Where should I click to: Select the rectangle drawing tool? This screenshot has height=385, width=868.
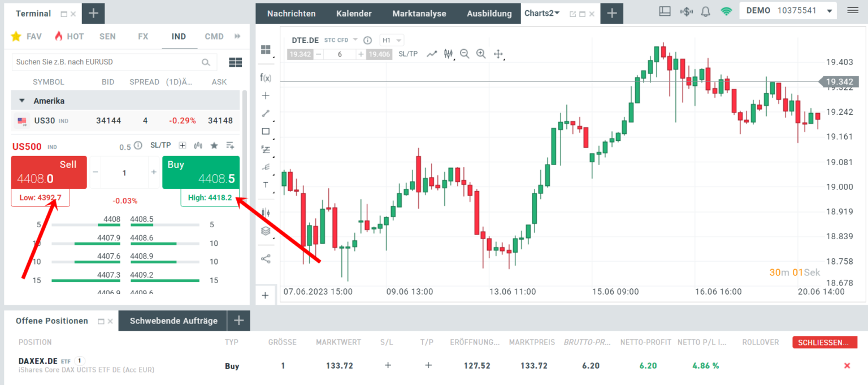click(x=266, y=131)
